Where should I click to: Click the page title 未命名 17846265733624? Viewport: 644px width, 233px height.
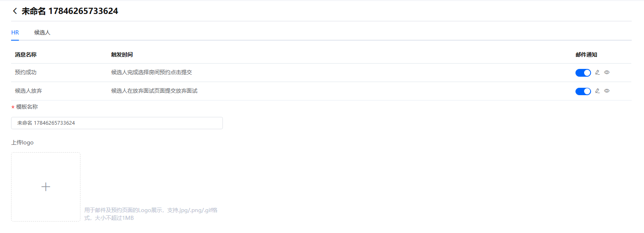pos(70,11)
